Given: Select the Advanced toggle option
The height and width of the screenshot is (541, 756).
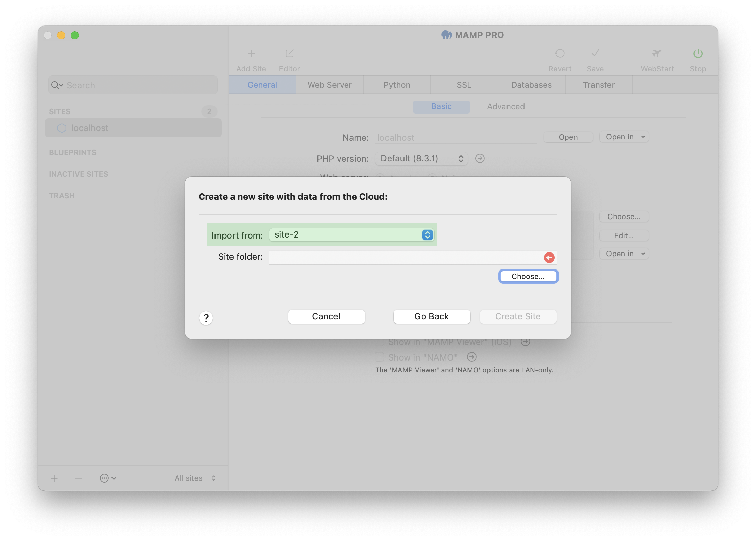Looking at the screenshot, I should (506, 106).
